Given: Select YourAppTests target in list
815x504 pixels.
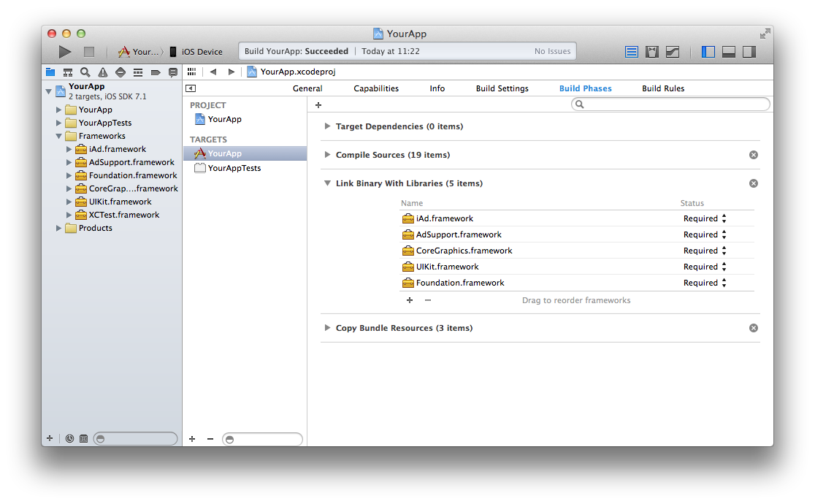Looking at the screenshot, I should [x=234, y=168].
